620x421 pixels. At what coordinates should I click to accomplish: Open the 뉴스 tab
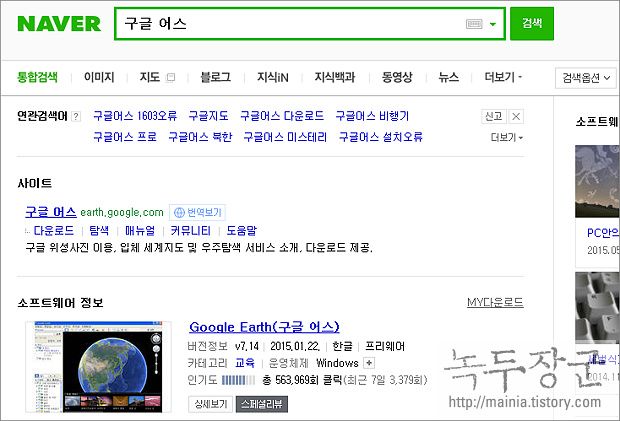pos(448,77)
